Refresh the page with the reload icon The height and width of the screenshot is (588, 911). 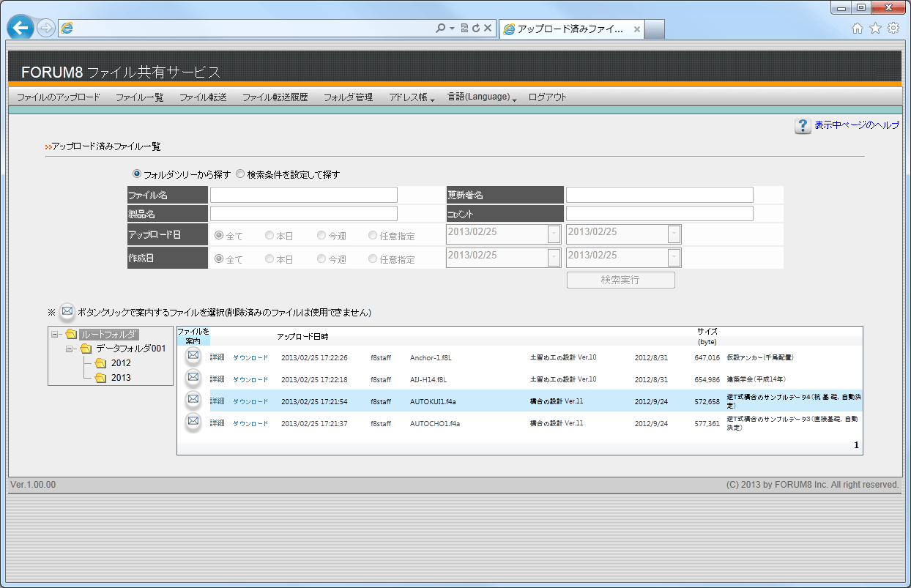(476, 29)
